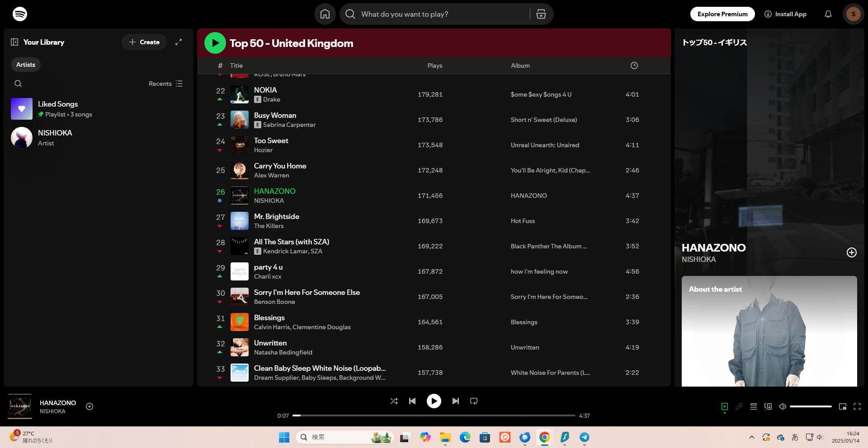The image size is (868, 448).
Task: Open the Microsoft Store taskbar icon
Action: pos(485,437)
